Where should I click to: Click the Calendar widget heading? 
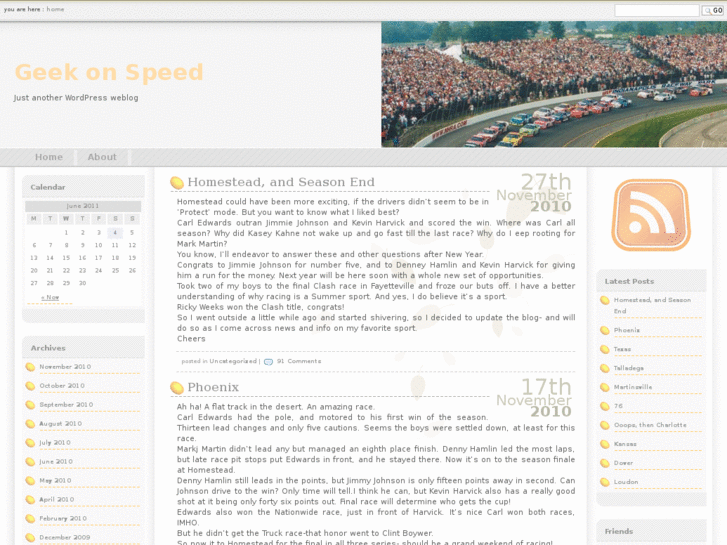coord(48,187)
